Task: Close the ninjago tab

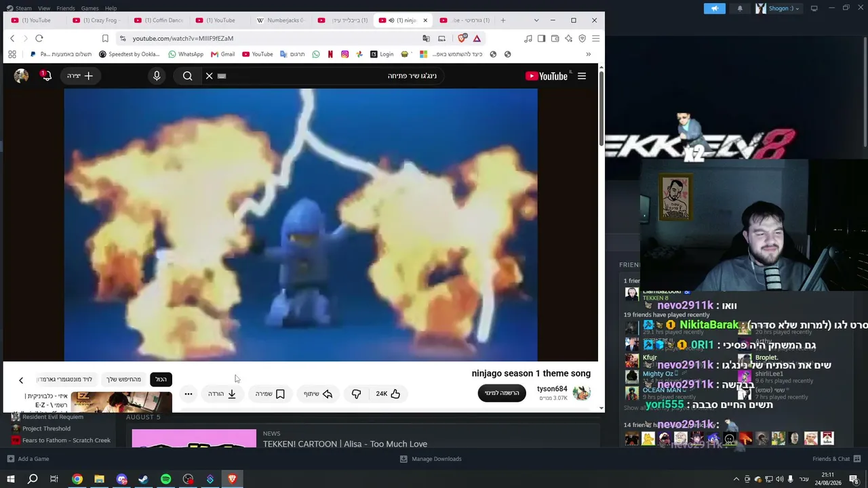Action: click(x=425, y=20)
